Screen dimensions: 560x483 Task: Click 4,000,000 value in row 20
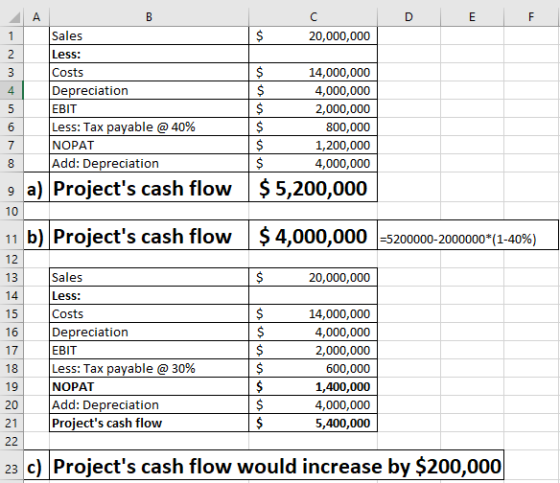313,405
